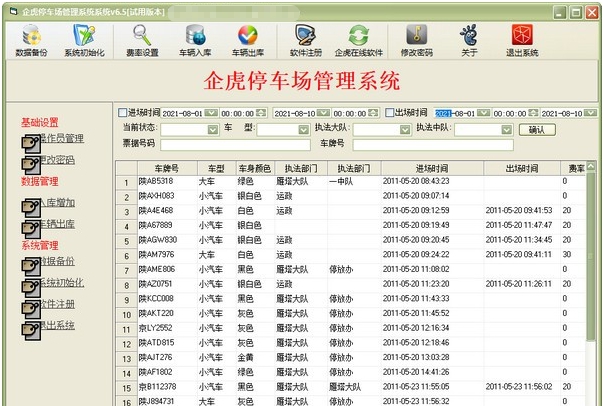This screenshot has height=406, width=604.
Task: Click plate cell 京B112378
Action: click(x=167, y=387)
